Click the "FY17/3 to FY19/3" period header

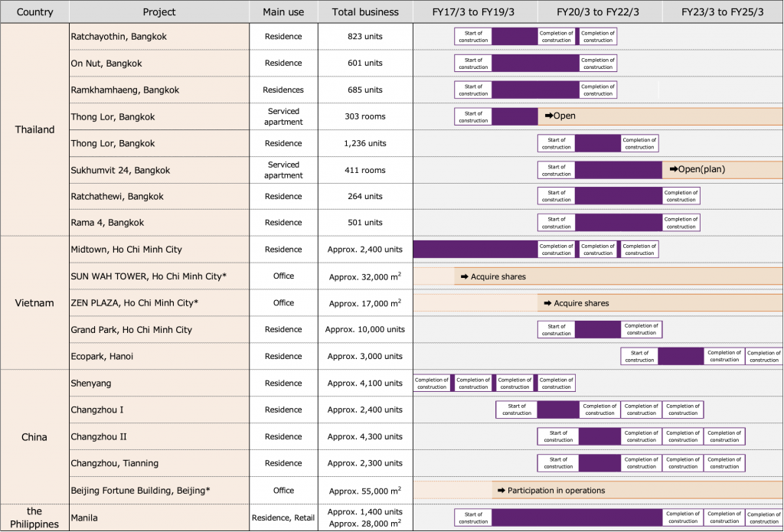click(x=473, y=12)
